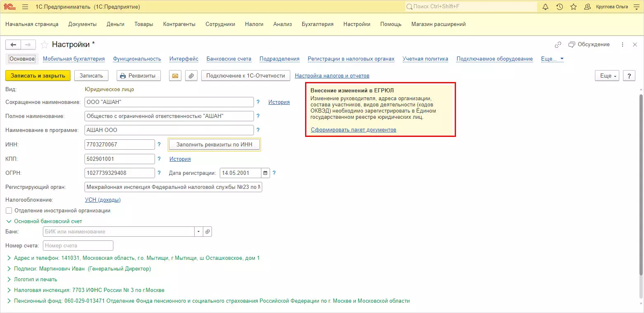Open the Налоги menu

pyautogui.click(x=254, y=24)
